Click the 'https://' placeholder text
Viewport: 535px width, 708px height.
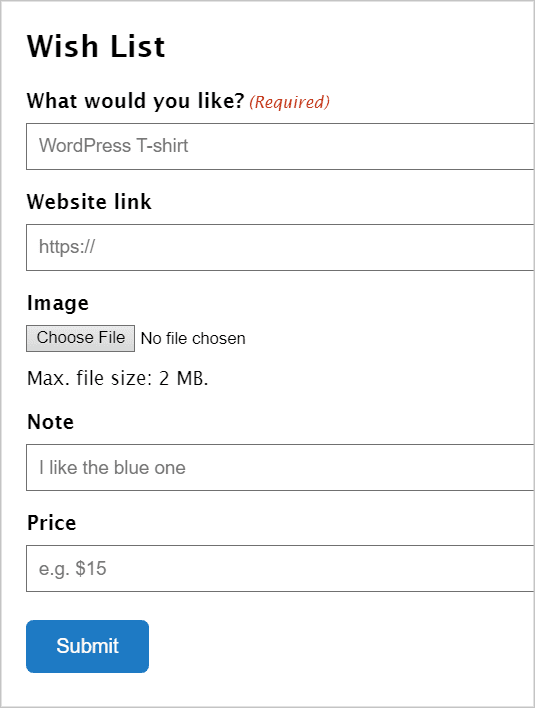coord(67,247)
